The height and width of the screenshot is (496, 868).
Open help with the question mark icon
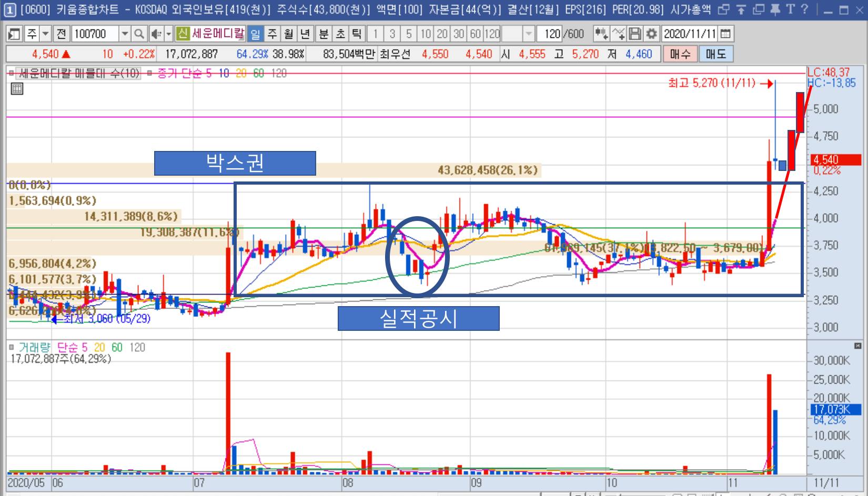[804, 9]
